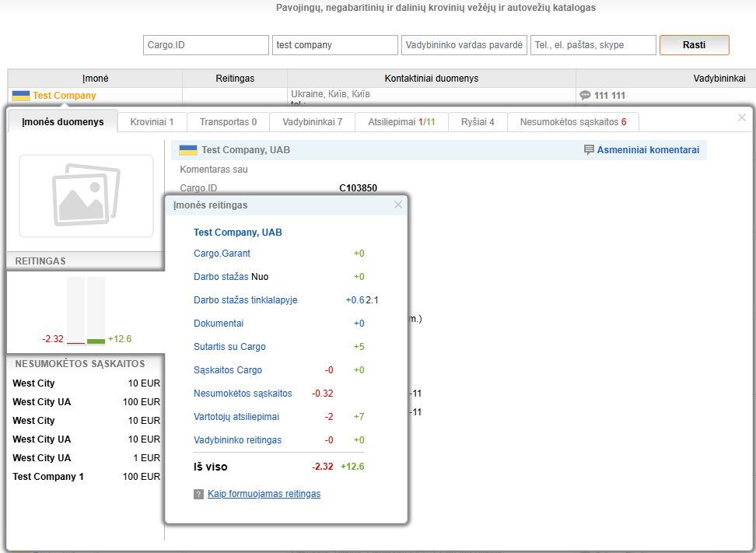The image size is (756, 553).
Task: Open Vartotojų atsiliepimai rating item
Action: [236, 417]
